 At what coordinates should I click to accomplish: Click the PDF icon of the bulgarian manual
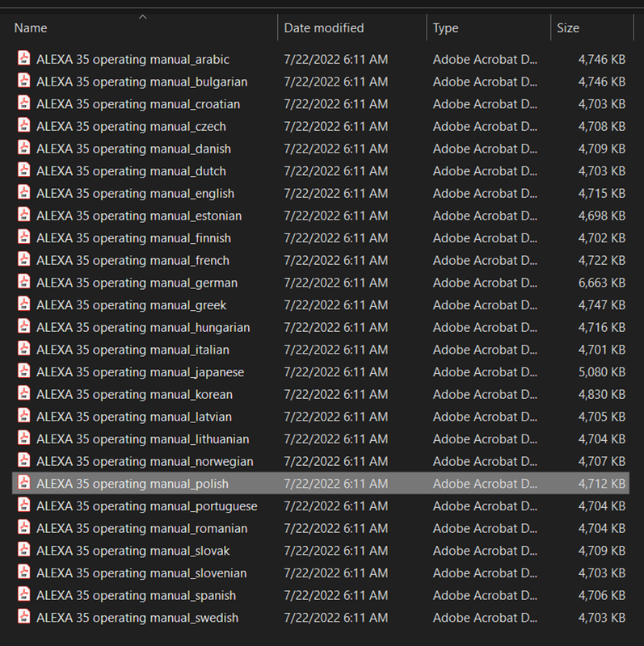click(24, 80)
